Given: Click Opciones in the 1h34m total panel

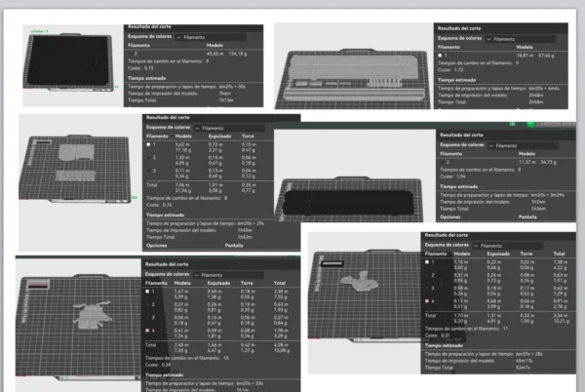Looking at the screenshot, I should pos(450,216).
